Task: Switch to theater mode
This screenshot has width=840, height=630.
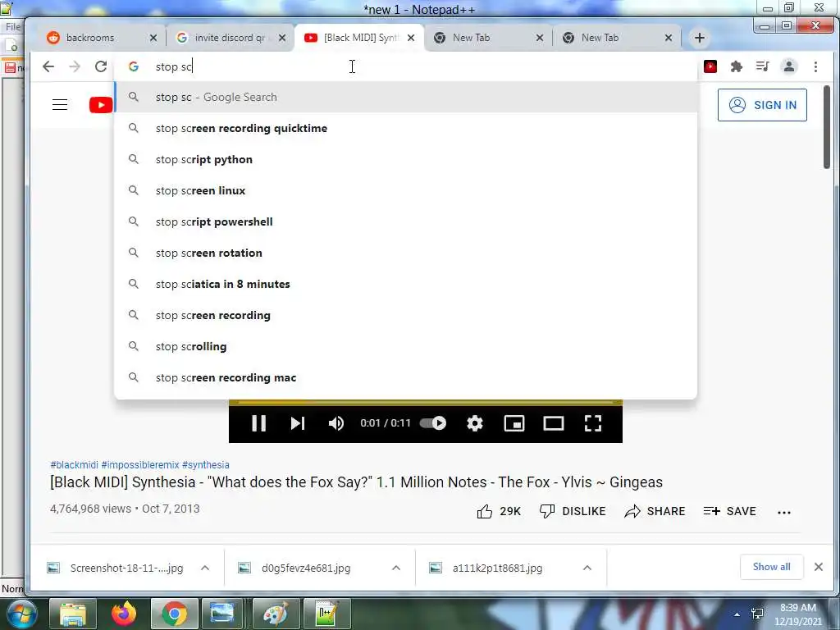Action: coord(554,423)
